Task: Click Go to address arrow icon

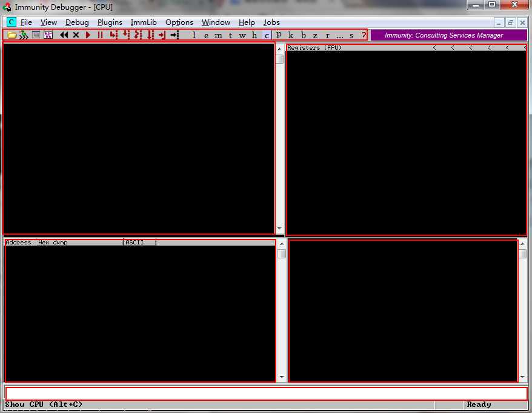Action: pos(175,35)
